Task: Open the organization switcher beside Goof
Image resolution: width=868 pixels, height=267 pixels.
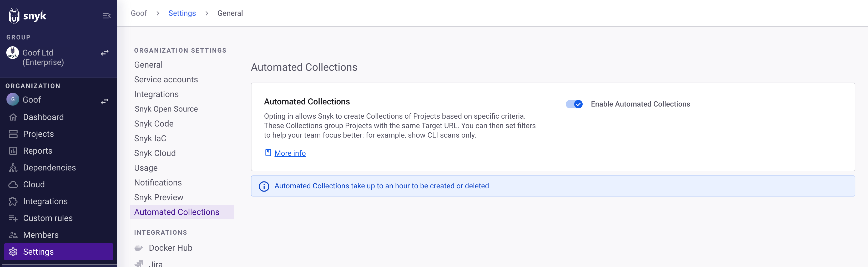Action: [104, 101]
